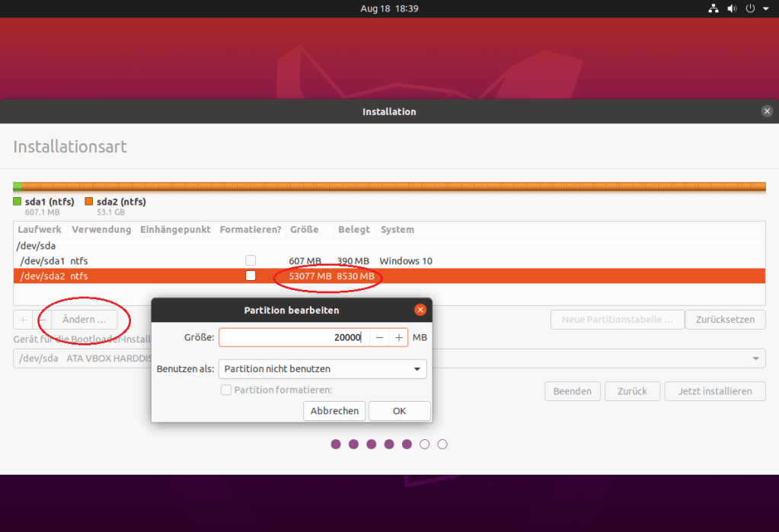Select the /dev/sda1 ntfs row
The image size is (779, 532).
(114, 260)
